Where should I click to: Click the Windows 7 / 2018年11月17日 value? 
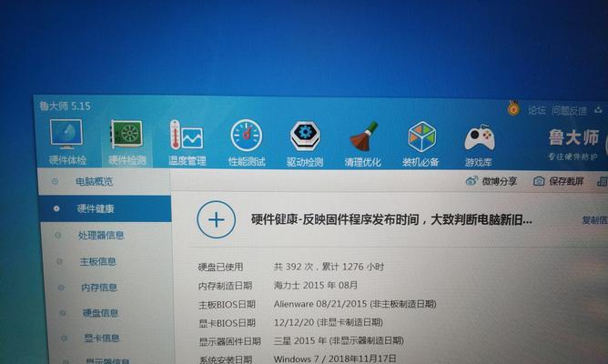click(335, 359)
